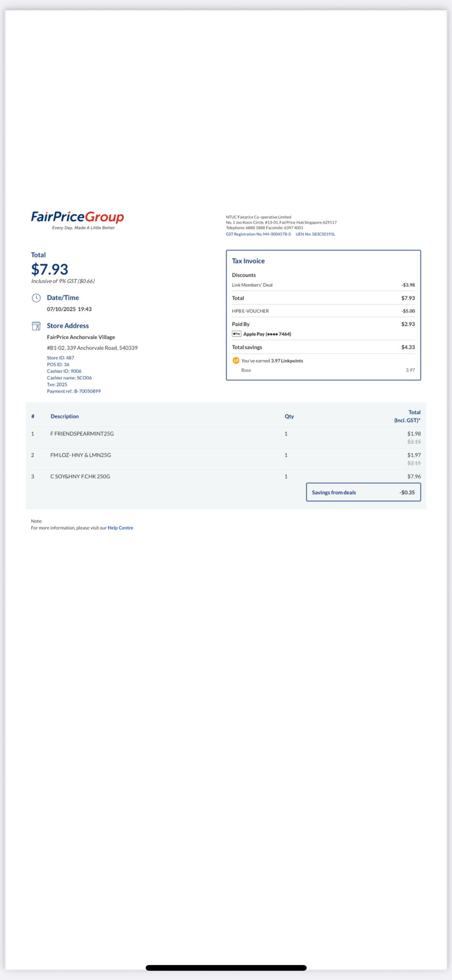
Task: Click the $7.96 price for item 3
Action: (414, 477)
